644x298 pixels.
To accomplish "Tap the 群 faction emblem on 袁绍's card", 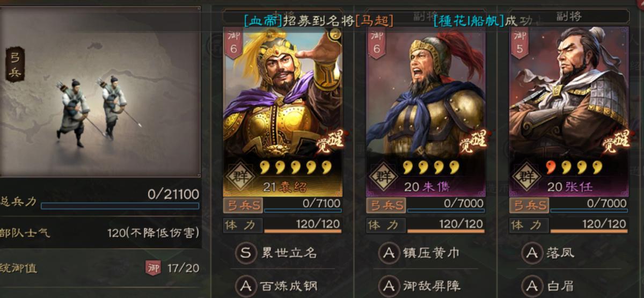I will coord(239,176).
